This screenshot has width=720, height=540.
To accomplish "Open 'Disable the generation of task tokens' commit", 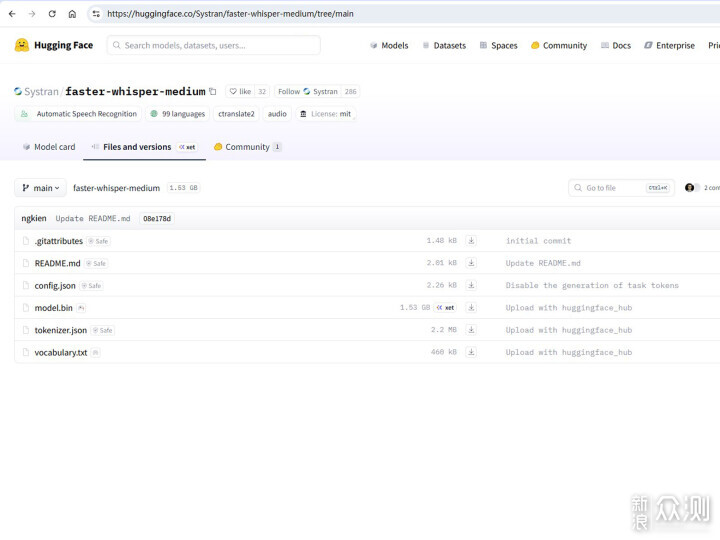I will [x=592, y=285].
